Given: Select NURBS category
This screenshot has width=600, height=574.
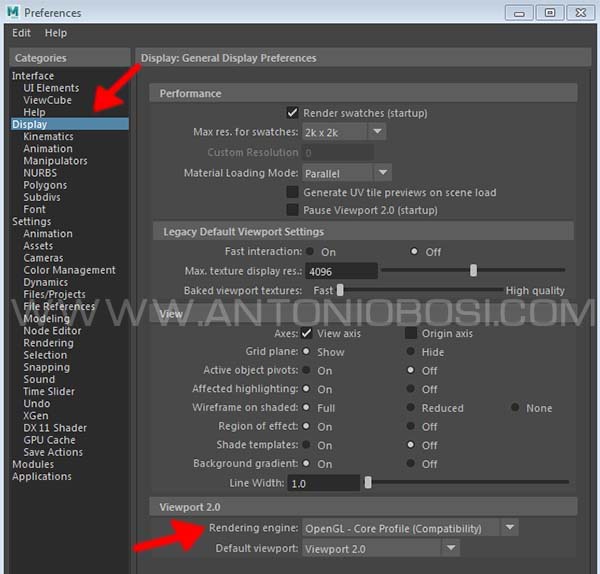Looking at the screenshot, I should pyautogui.click(x=40, y=173).
